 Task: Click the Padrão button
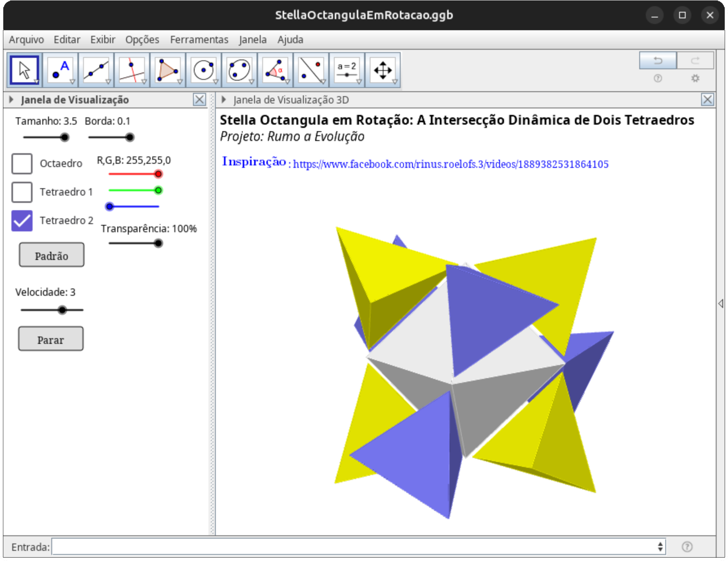51,255
